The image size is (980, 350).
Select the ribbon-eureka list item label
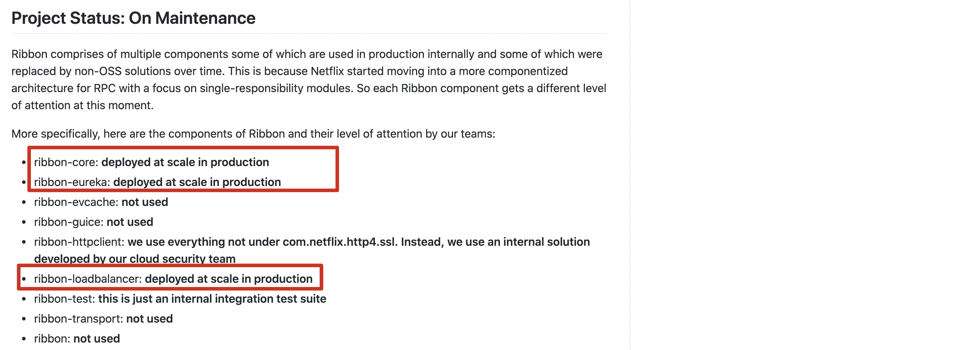pyautogui.click(x=72, y=182)
